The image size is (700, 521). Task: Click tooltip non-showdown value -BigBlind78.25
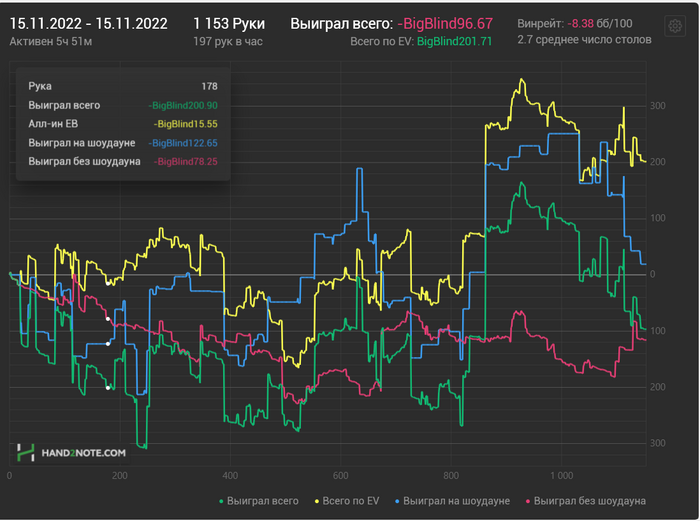tap(186, 162)
